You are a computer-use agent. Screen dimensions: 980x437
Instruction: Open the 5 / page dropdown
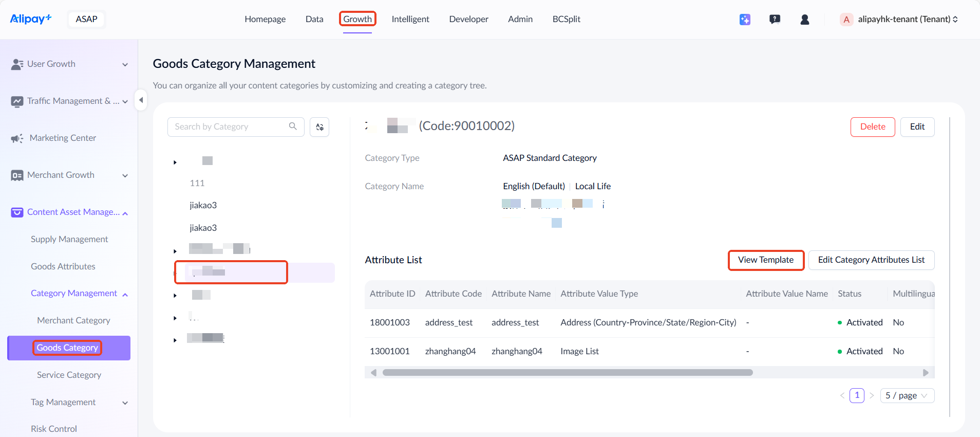(907, 395)
